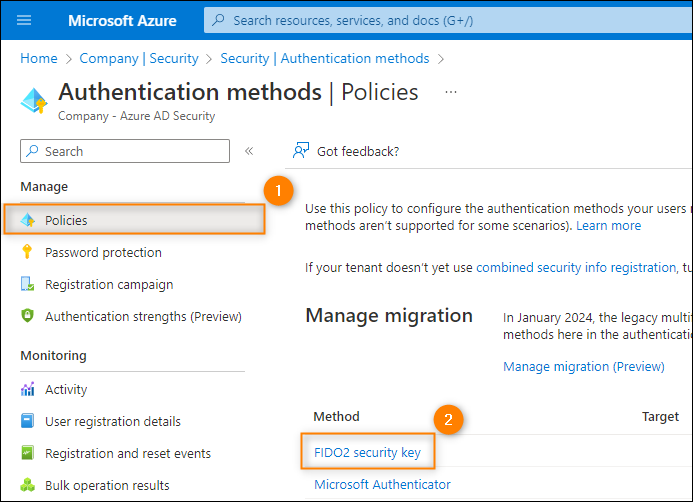Click the Registration campaign document icon

tap(27, 284)
